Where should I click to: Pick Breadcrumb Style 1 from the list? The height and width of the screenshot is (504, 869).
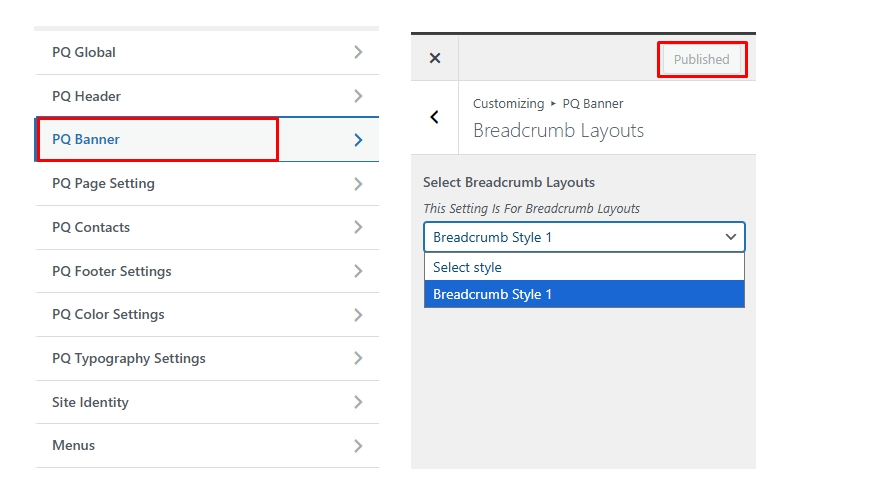coord(584,294)
